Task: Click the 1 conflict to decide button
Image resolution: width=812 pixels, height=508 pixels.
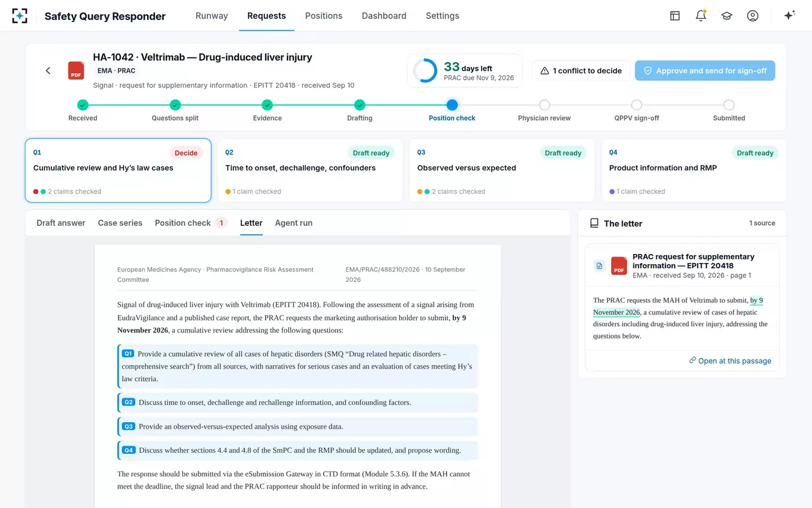Action: click(x=581, y=71)
